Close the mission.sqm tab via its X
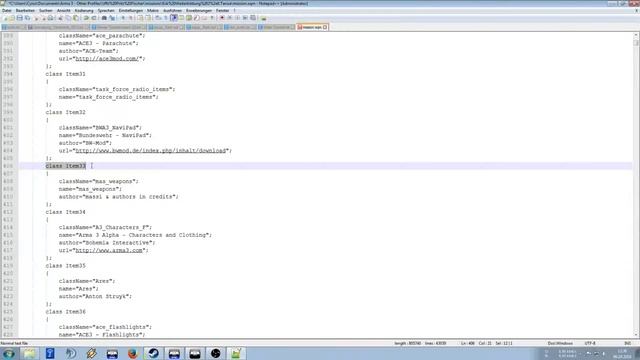The height and width of the screenshot is (360, 640). tap(325, 27)
